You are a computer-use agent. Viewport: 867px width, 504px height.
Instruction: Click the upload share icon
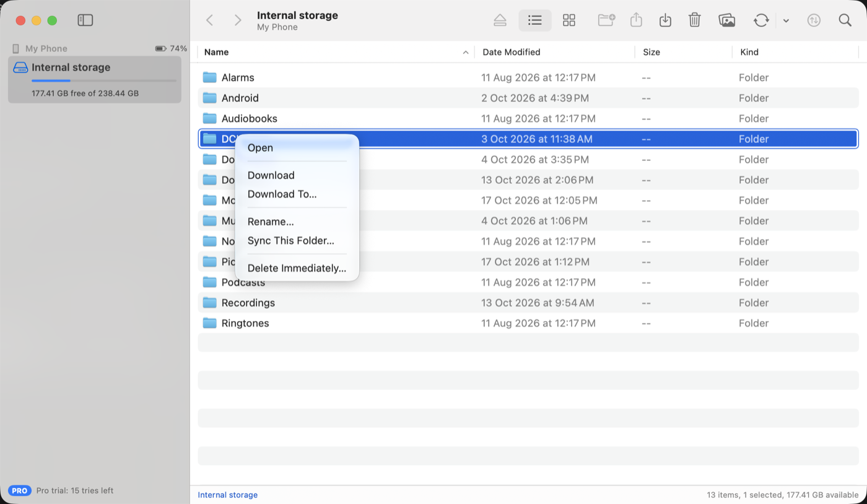point(636,20)
